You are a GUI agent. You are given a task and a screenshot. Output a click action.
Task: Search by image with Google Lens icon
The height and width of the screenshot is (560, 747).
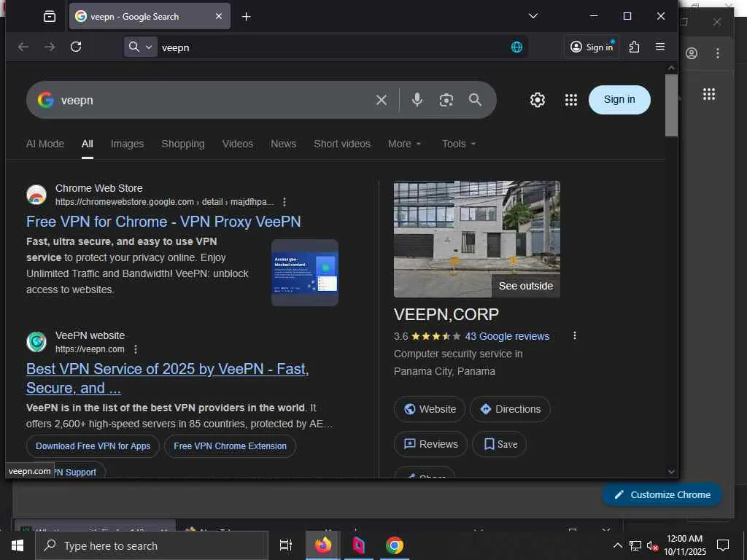(446, 100)
